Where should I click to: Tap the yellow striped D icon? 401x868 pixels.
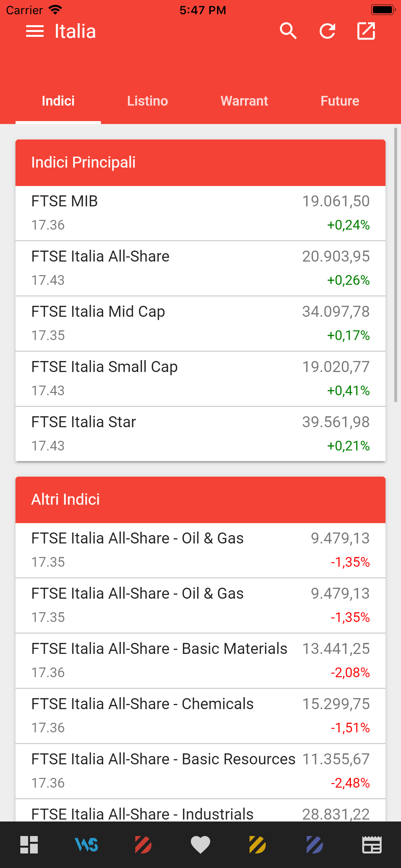(x=257, y=845)
